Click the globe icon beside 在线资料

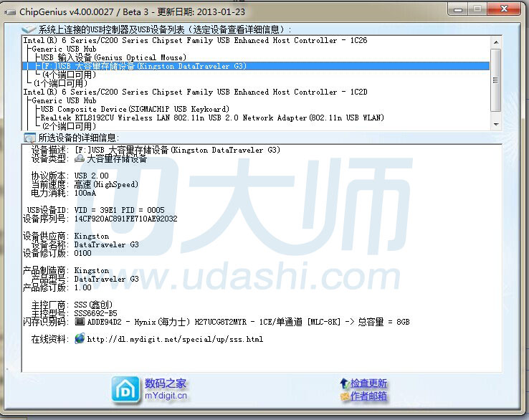pyautogui.click(x=80, y=338)
